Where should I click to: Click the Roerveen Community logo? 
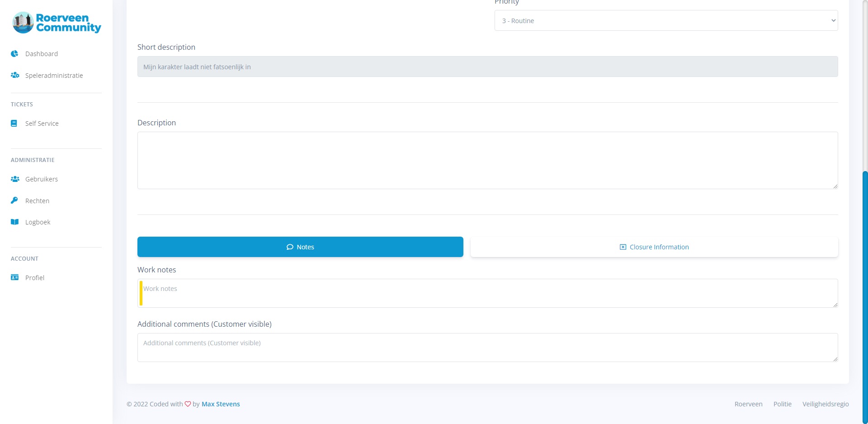click(57, 23)
